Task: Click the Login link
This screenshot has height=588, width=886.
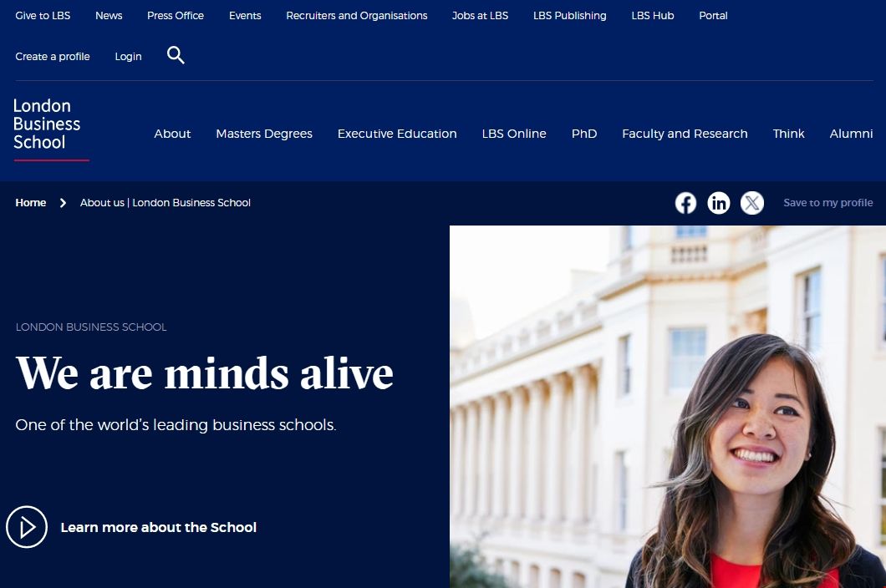Action: (128, 57)
